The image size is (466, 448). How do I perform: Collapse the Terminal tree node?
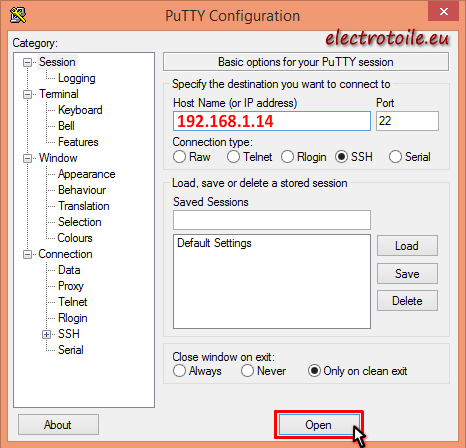[27, 94]
